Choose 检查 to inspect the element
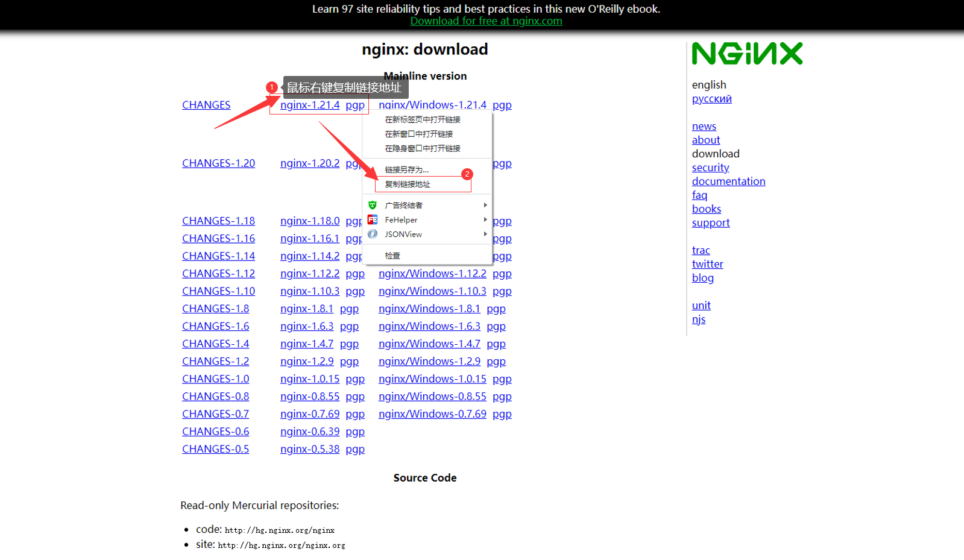964x560 pixels. coord(392,256)
